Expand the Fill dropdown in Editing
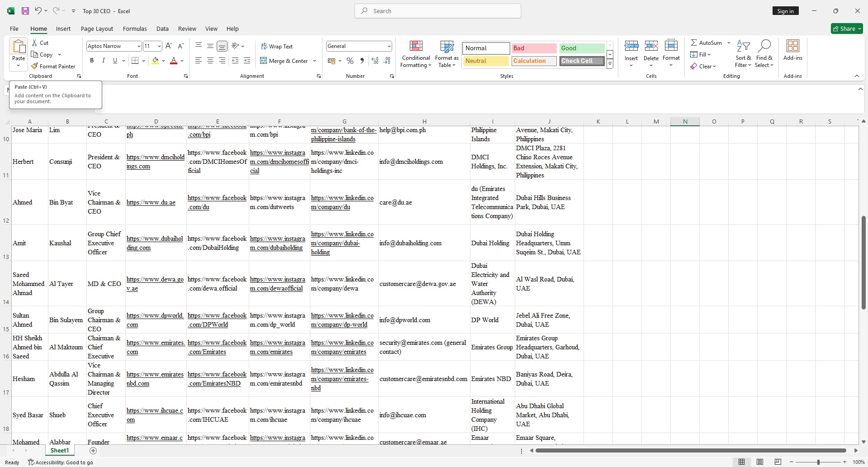Screen dimensions: 868x467 (x=701, y=54)
